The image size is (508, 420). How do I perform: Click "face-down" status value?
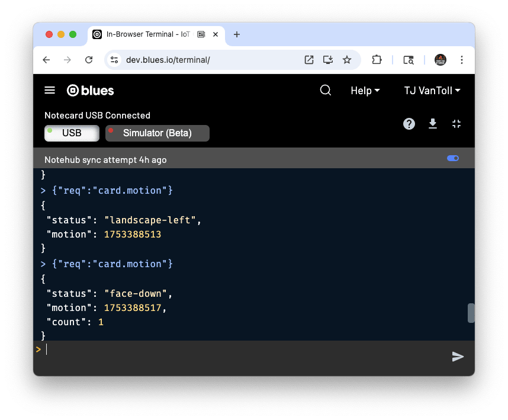click(136, 294)
